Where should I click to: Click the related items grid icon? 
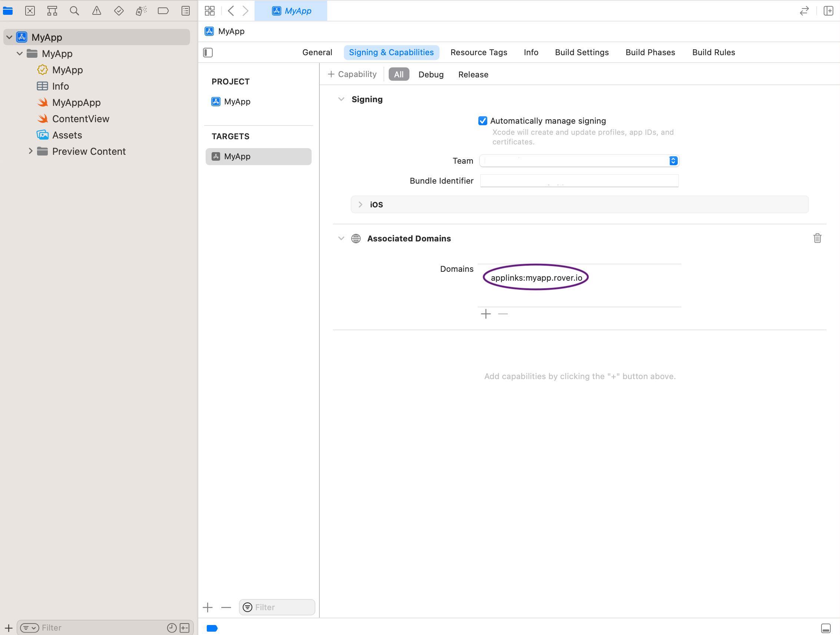pos(210,11)
